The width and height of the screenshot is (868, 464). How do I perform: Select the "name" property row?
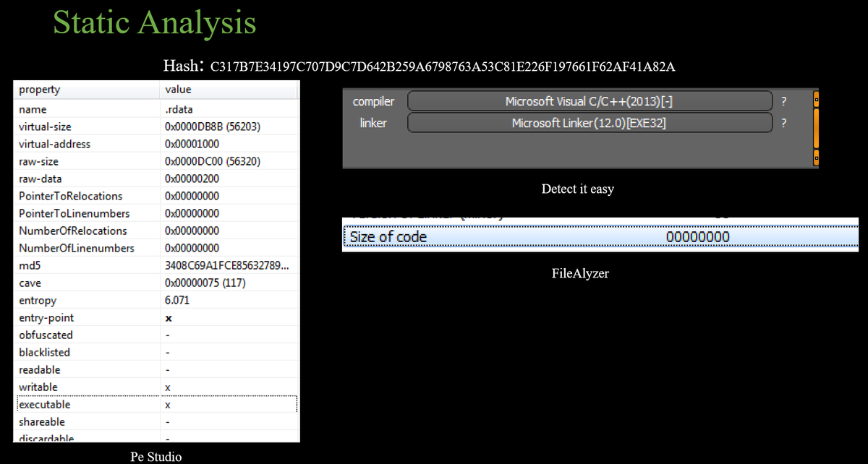click(x=156, y=110)
